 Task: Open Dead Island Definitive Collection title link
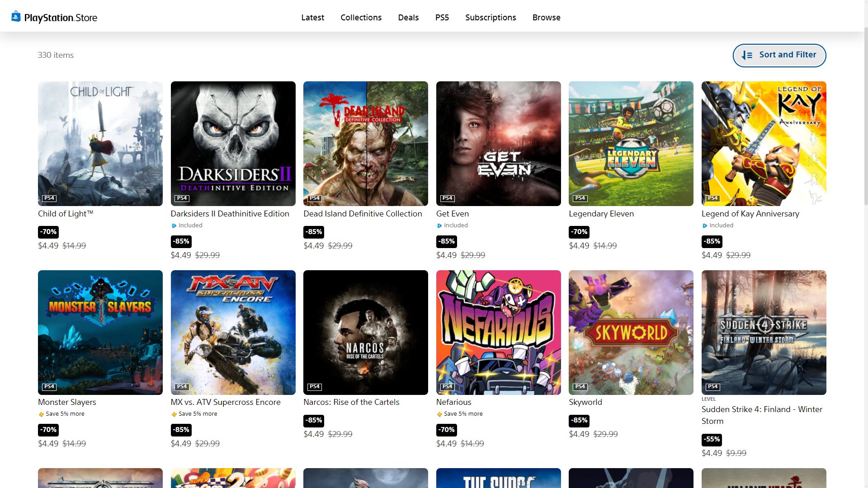pos(363,214)
